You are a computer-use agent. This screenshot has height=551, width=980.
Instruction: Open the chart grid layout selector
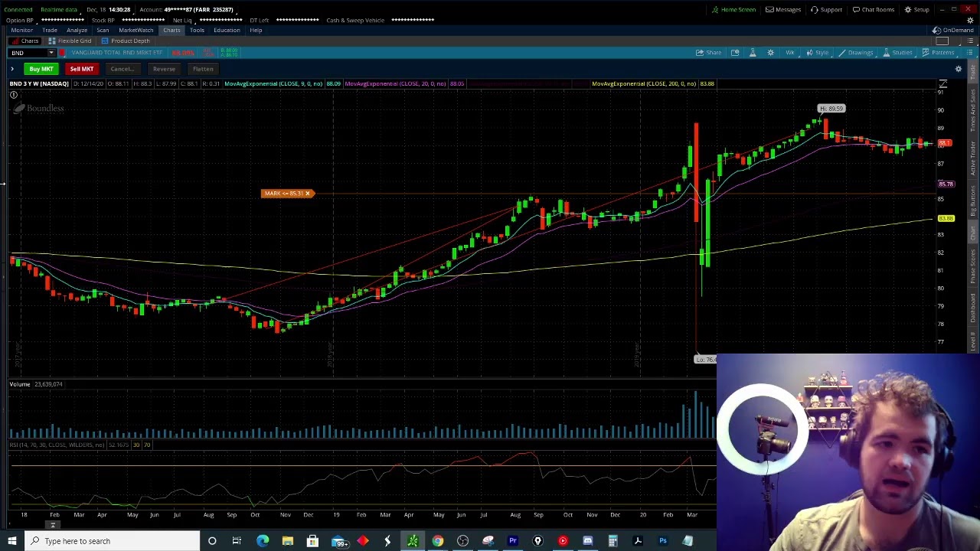click(x=942, y=41)
